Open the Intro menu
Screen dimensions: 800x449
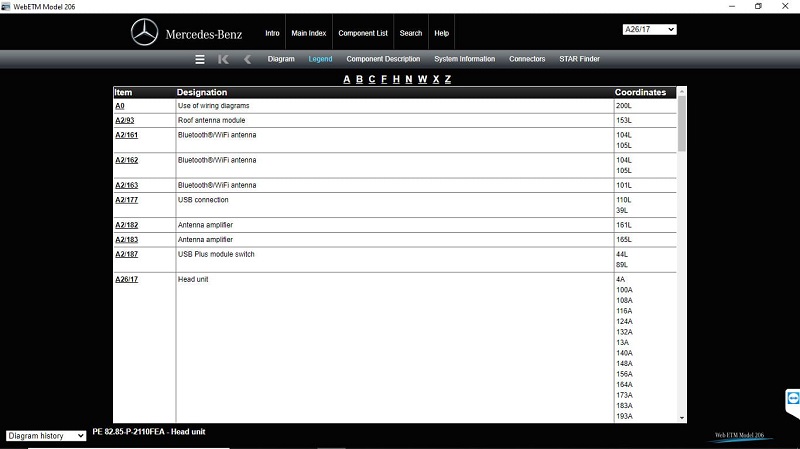coord(272,33)
